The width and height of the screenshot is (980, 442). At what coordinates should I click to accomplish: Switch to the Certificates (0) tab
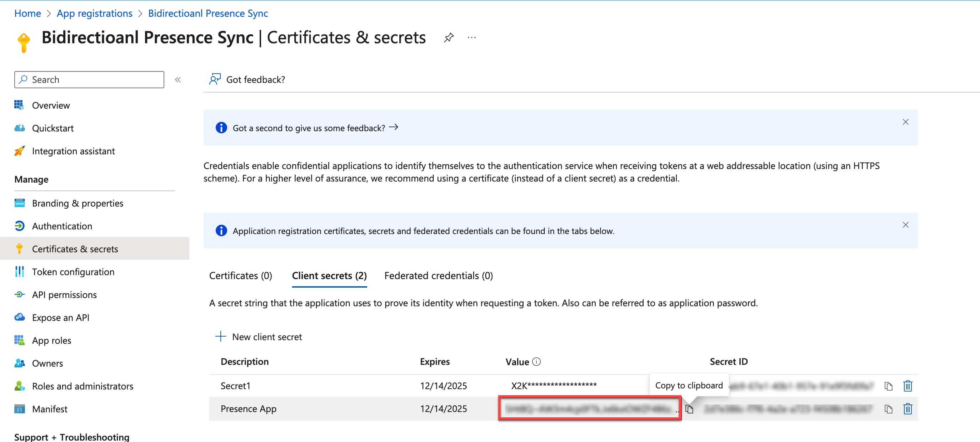(x=240, y=275)
